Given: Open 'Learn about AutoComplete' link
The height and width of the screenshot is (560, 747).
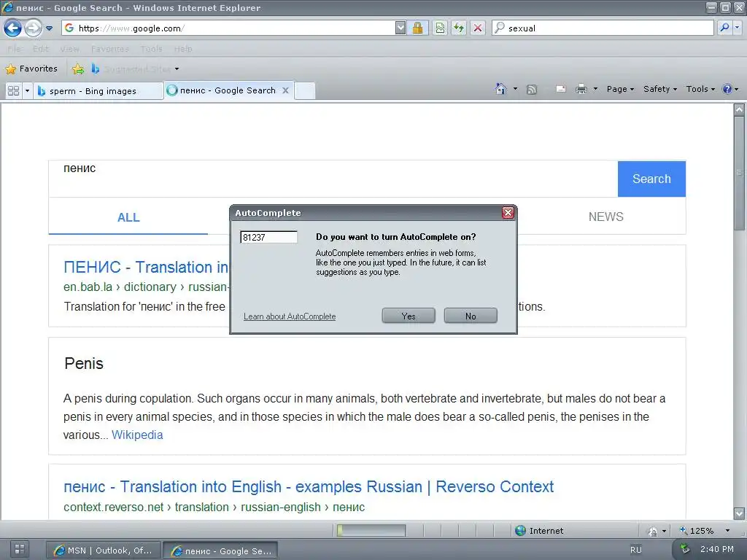Looking at the screenshot, I should 290,316.
